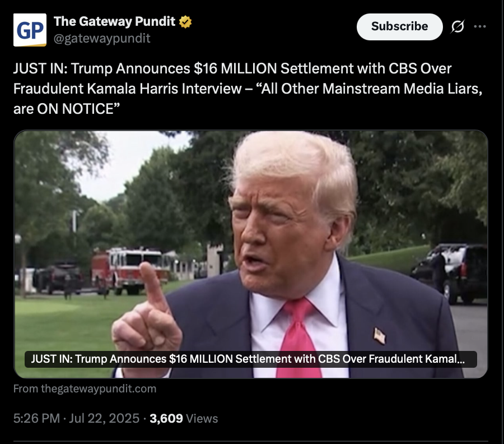
Task: Click The Gateway Pundit GP avatar
Action: pyautogui.click(x=30, y=30)
